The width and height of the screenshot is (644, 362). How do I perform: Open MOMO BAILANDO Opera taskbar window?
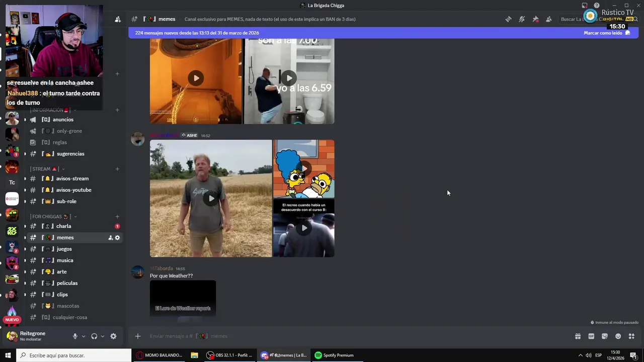click(x=159, y=355)
